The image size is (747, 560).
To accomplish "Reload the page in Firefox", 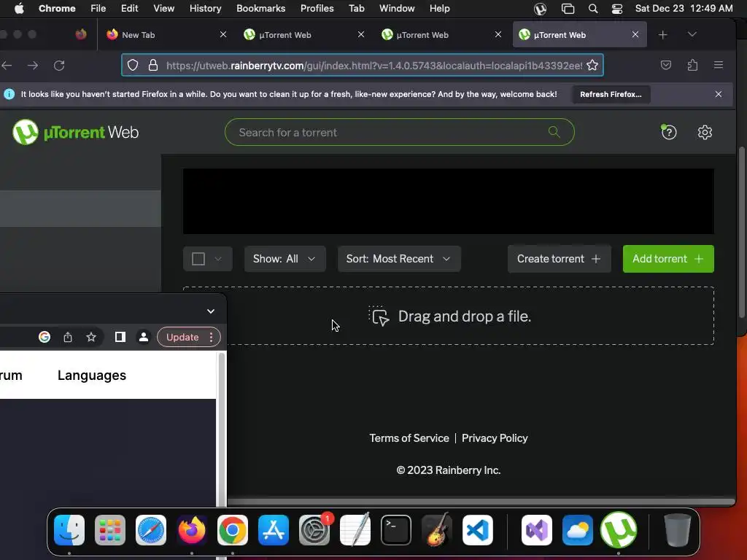I will [59, 65].
